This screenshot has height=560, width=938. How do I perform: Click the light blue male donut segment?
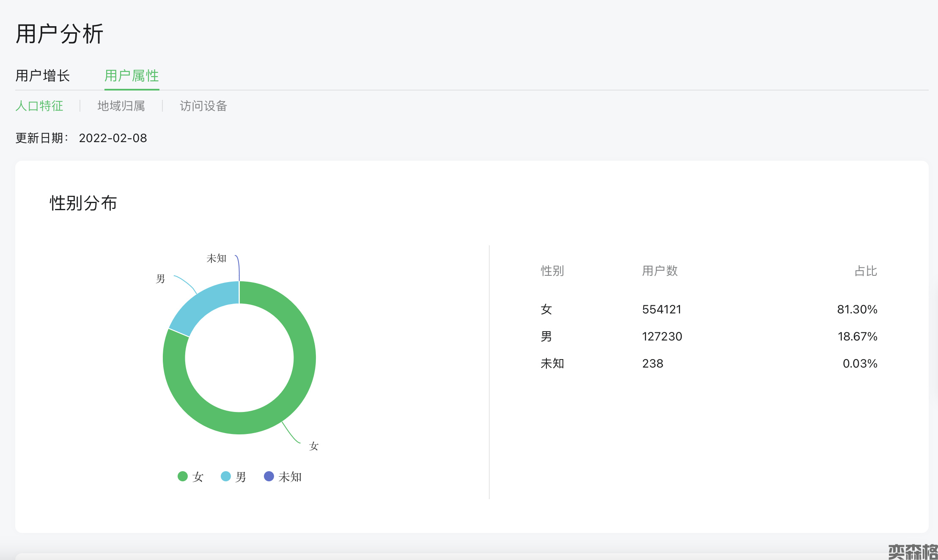[203, 302]
